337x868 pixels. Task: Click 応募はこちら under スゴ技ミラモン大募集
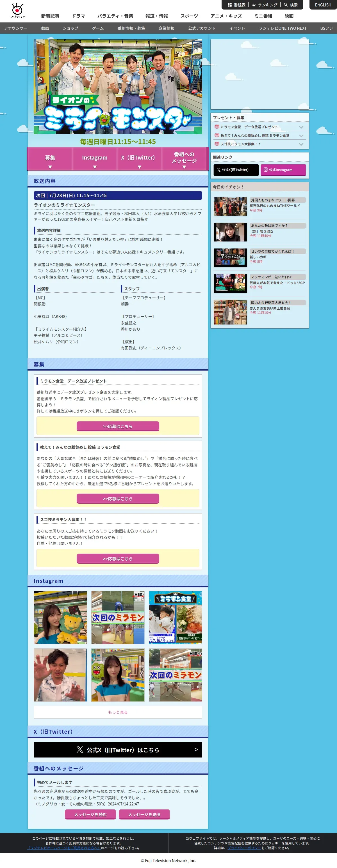[x=118, y=558]
